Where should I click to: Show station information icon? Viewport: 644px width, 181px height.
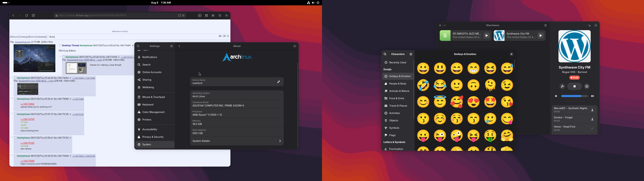(x=586, y=86)
